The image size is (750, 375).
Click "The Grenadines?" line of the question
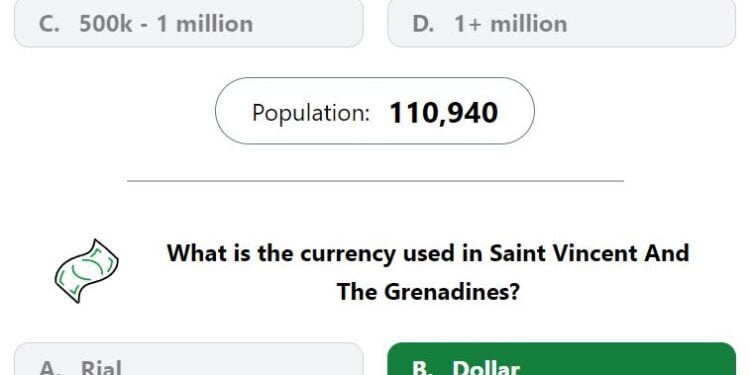[x=428, y=291]
